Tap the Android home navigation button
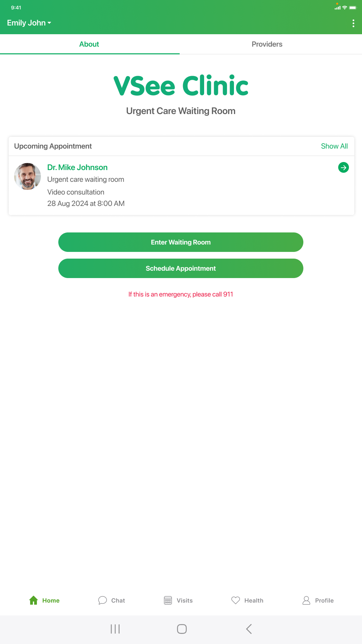The width and height of the screenshot is (362, 644). pos(182,629)
